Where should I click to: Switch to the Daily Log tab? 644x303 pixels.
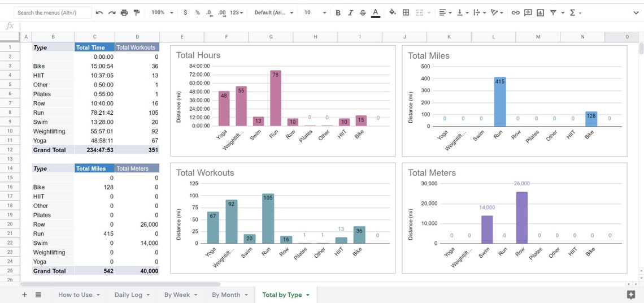128,295
